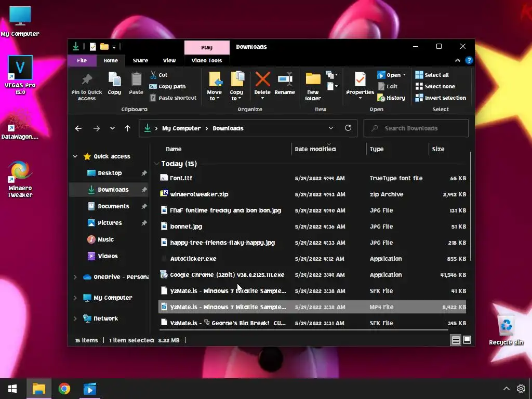Select the Home ribbon tab
Viewport: 532px width, 399px height.
[111, 60]
